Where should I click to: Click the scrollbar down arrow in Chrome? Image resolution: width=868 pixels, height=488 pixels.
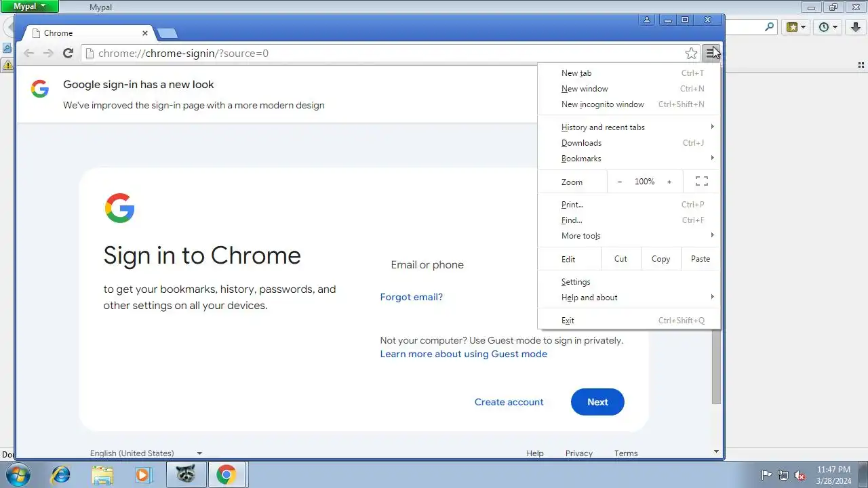pyautogui.click(x=716, y=451)
